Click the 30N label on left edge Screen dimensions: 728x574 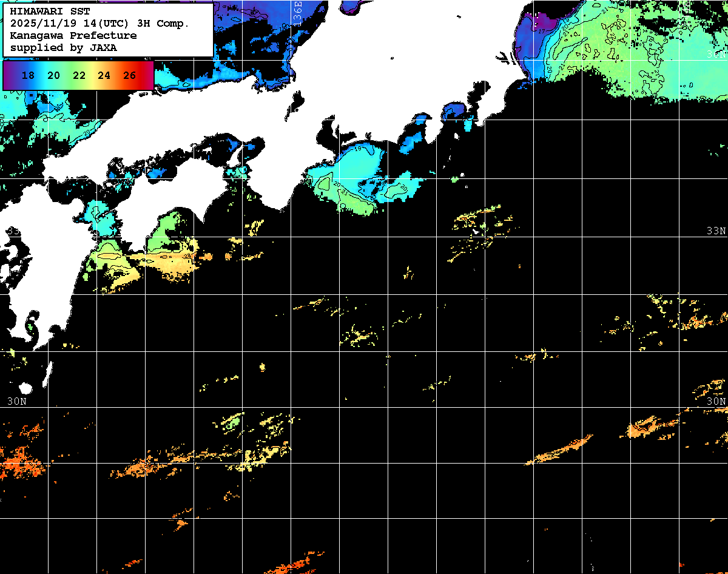16,401
